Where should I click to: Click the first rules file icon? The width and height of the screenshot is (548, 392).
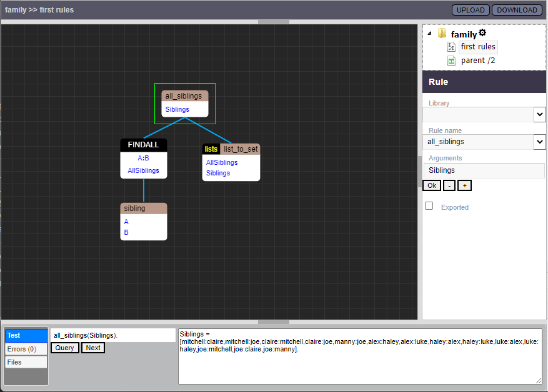pos(452,47)
